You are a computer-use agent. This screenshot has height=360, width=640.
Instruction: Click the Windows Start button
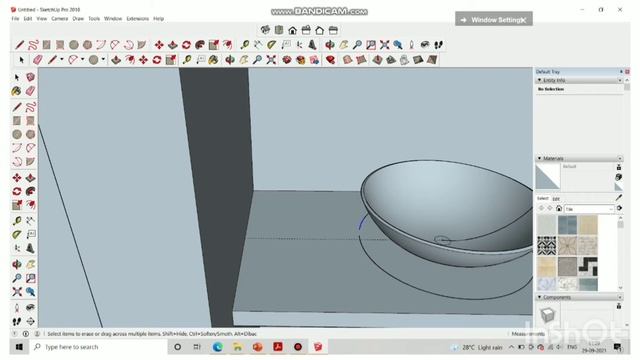click(19, 347)
